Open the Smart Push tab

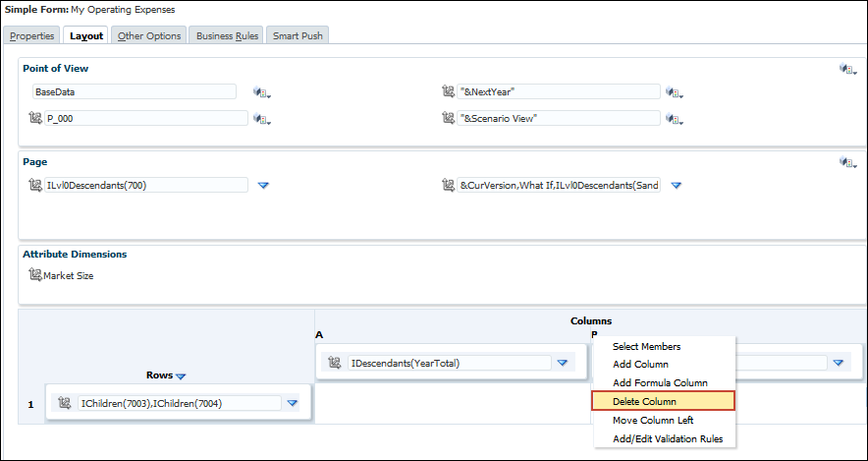click(x=298, y=35)
